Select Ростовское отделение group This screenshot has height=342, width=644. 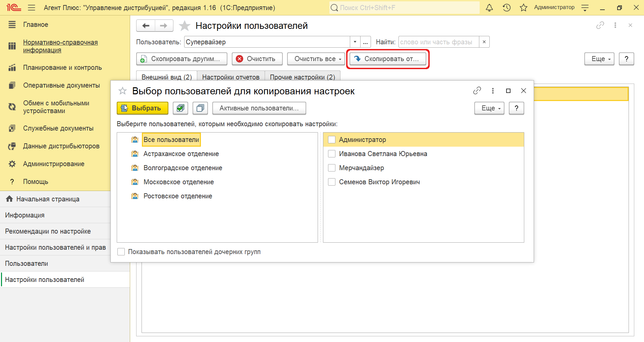point(178,196)
